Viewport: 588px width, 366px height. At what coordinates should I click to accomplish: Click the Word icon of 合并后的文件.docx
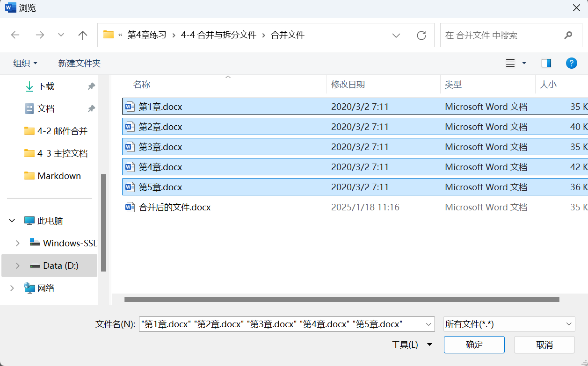click(x=130, y=207)
